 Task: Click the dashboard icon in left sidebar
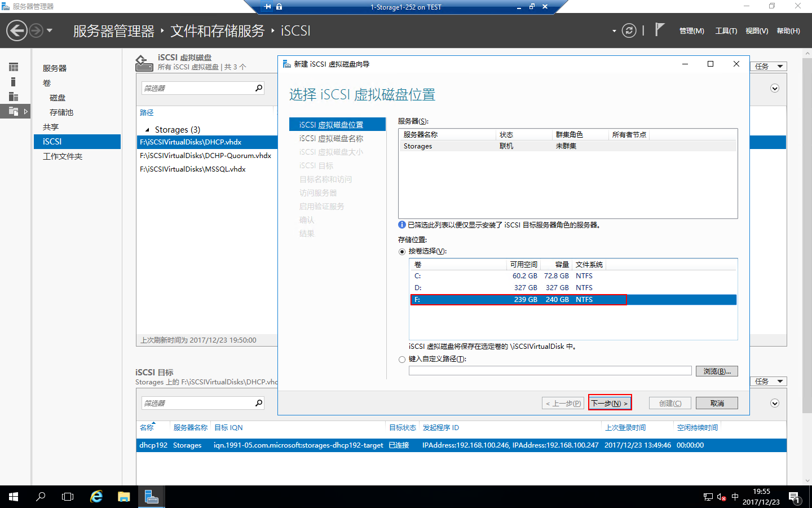point(14,67)
